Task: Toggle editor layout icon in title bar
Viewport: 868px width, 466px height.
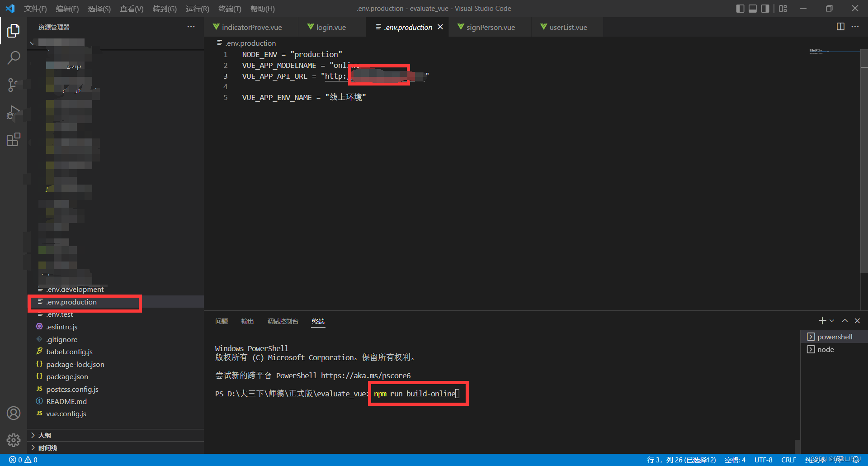Action: click(783, 8)
